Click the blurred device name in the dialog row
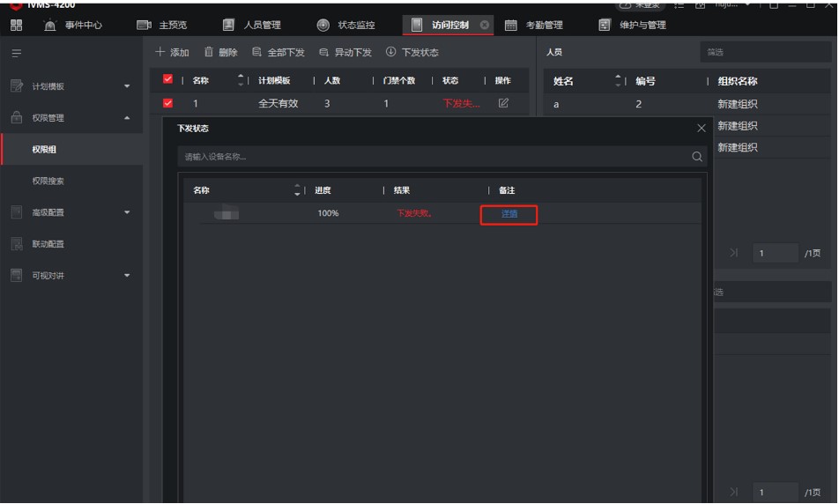This screenshot has height=504, width=839. pyautogui.click(x=226, y=213)
